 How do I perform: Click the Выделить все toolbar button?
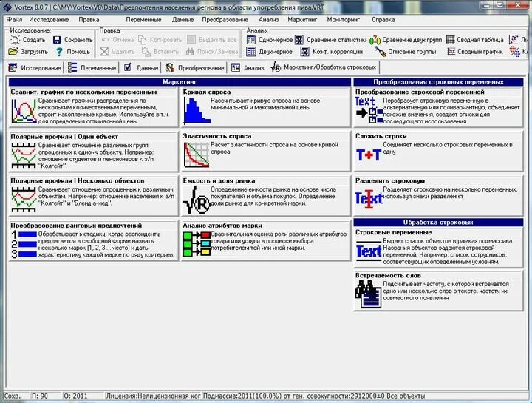212,40
